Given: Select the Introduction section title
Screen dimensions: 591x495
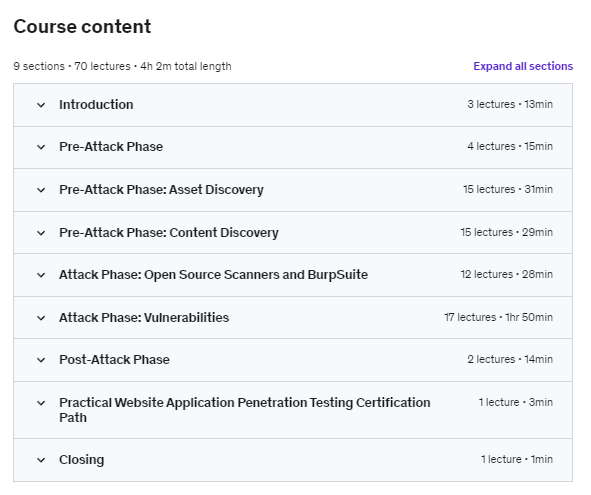Looking at the screenshot, I should 96,104.
